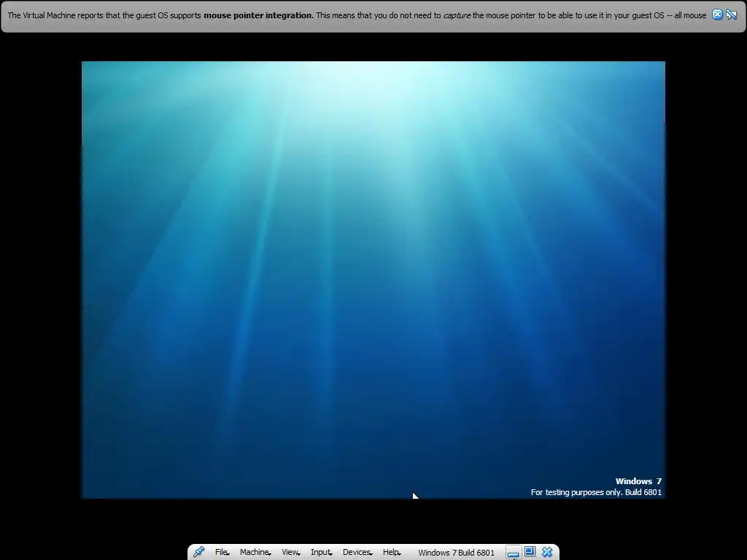
Task: Minimize the VM window from mini toolbar
Action: [513, 553]
